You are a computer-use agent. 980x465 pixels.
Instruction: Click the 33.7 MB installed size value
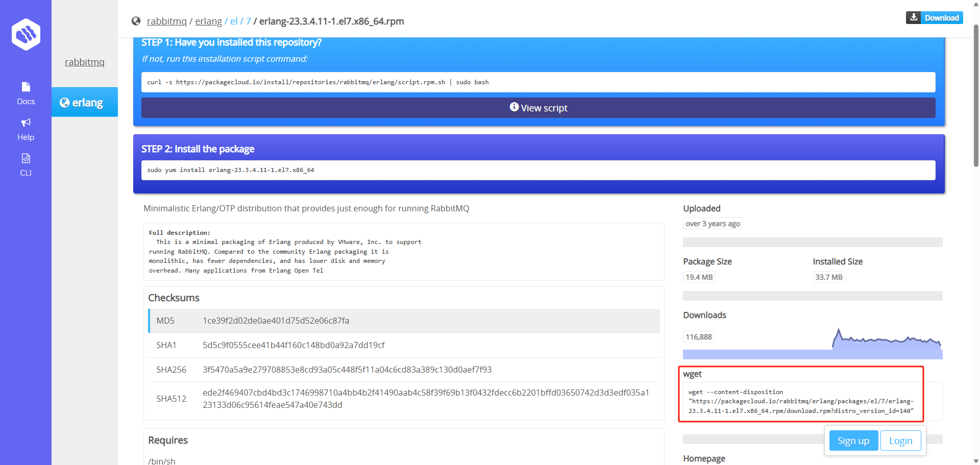coord(829,277)
